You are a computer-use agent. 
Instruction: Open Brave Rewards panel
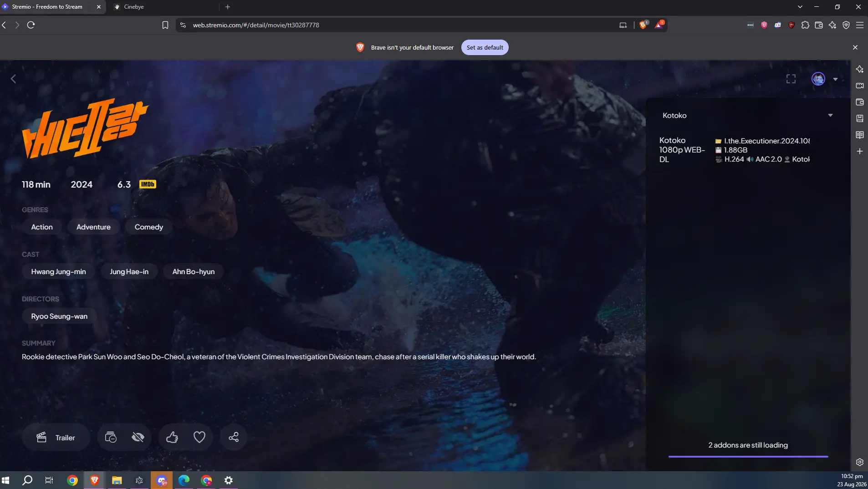[659, 25]
